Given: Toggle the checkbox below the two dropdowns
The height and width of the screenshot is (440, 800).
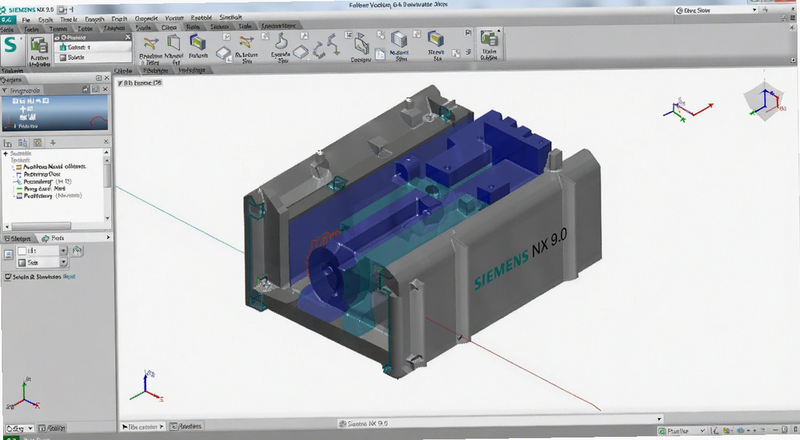Looking at the screenshot, I should tap(7, 277).
